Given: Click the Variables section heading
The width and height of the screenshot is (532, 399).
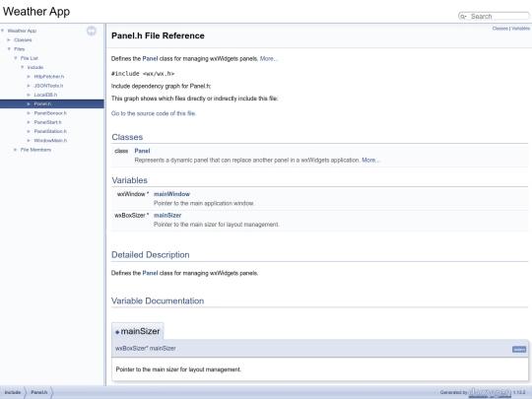Looking at the screenshot, I should click(130, 180).
